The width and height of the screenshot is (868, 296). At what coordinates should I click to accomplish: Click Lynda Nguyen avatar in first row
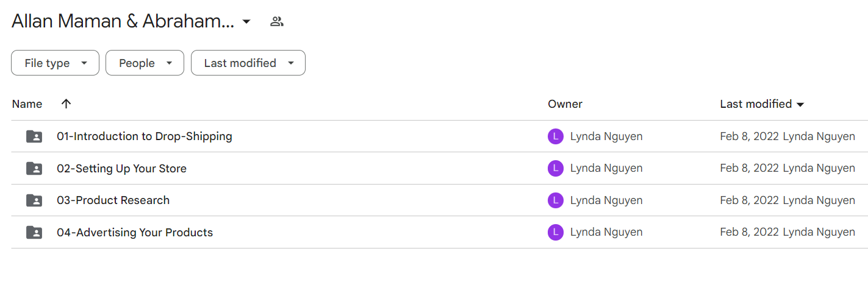click(555, 136)
